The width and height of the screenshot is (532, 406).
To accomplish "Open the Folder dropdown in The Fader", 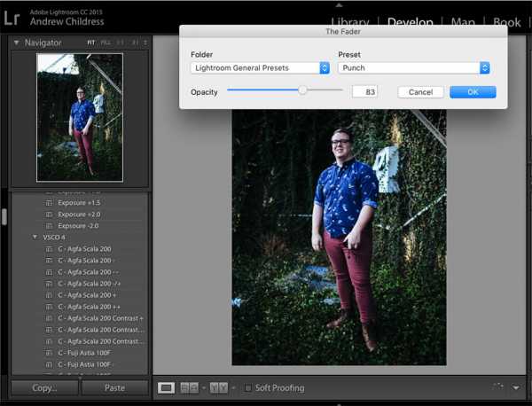I will click(260, 68).
